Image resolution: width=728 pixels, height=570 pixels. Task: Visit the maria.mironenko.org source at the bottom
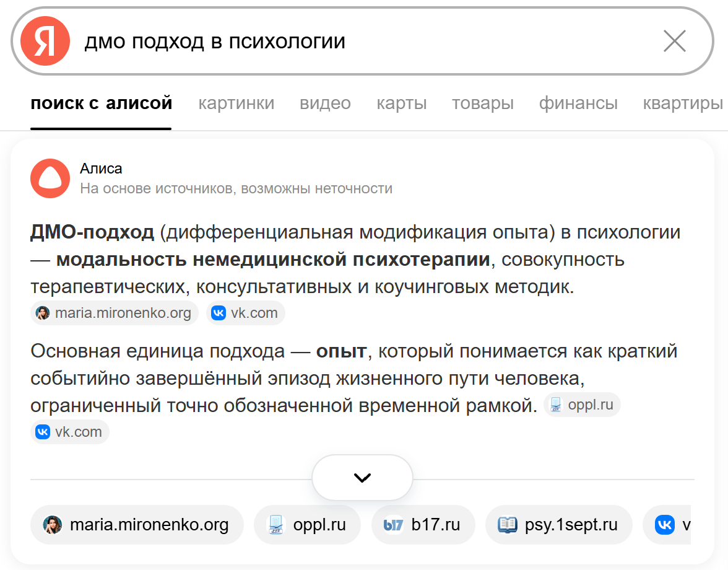[x=137, y=524]
